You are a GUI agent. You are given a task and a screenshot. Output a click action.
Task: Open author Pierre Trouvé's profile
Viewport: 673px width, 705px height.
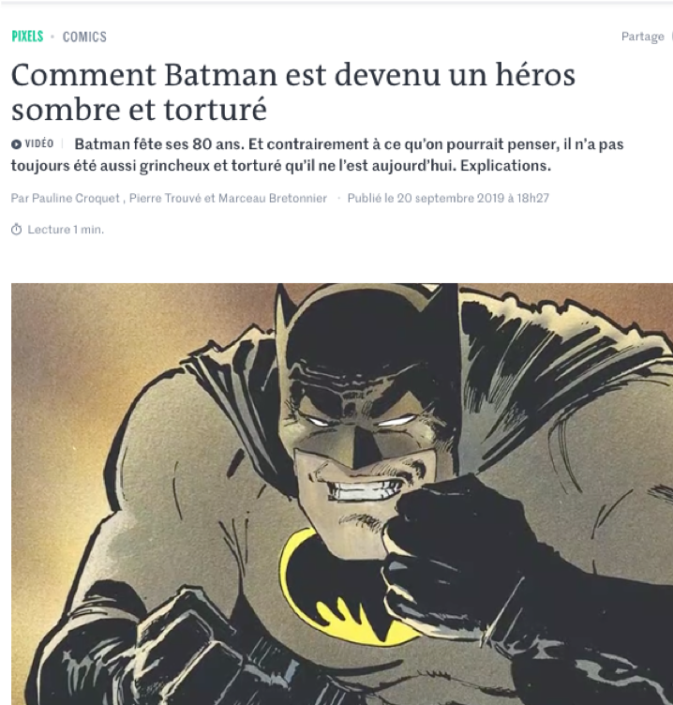(x=165, y=198)
